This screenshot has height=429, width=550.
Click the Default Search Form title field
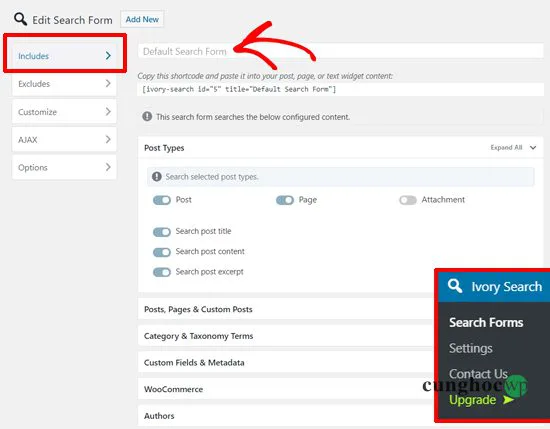(341, 51)
